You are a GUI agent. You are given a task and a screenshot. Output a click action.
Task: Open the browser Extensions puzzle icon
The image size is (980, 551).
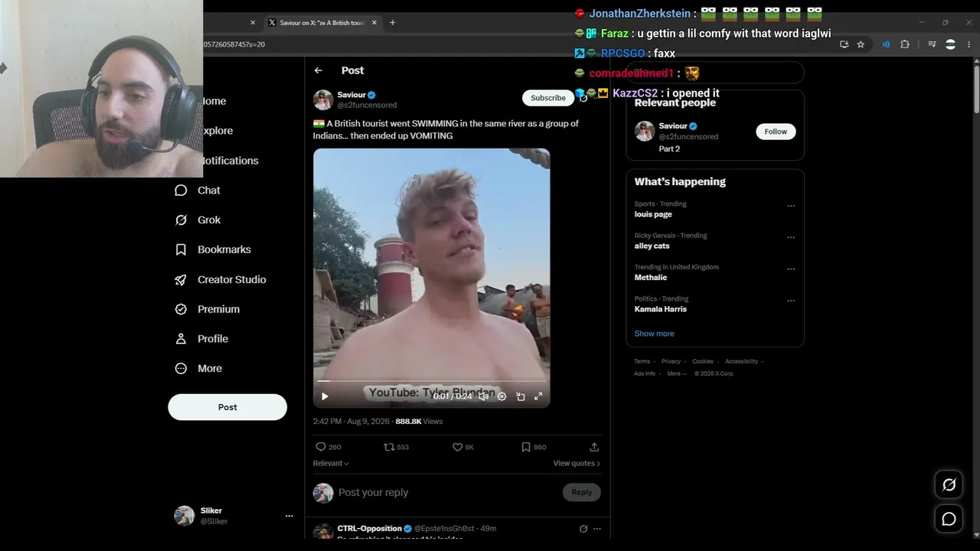(x=904, y=44)
